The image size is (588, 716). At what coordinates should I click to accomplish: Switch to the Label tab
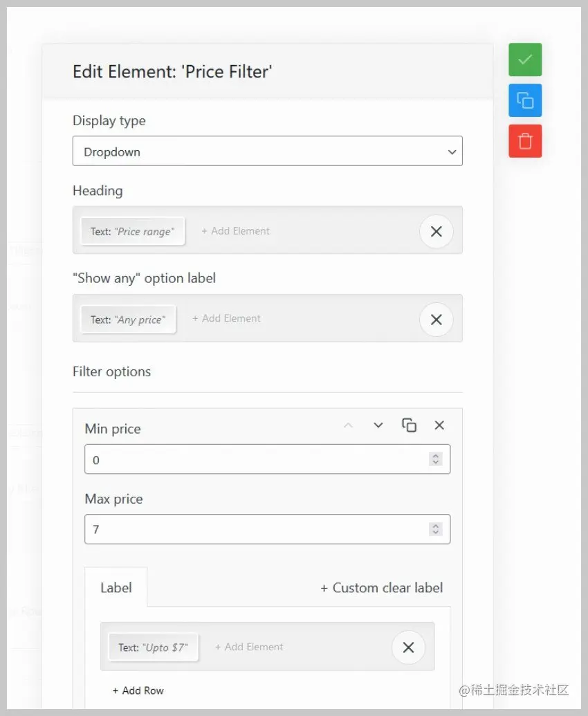[x=116, y=587]
